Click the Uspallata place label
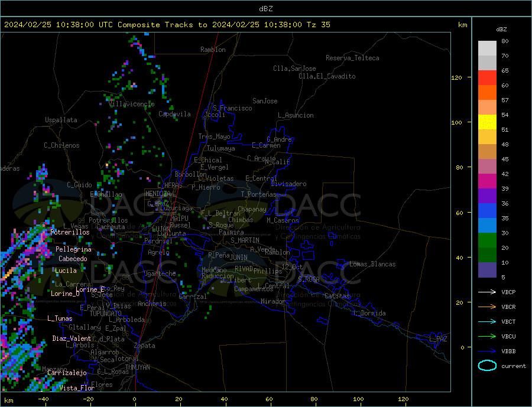This screenshot has width=532, height=407. pyautogui.click(x=61, y=120)
